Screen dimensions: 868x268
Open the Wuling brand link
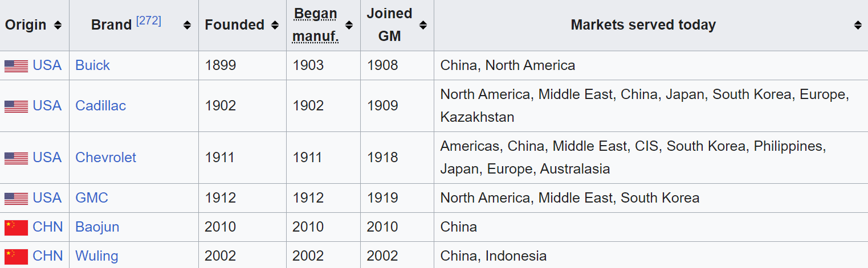click(96, 256)
